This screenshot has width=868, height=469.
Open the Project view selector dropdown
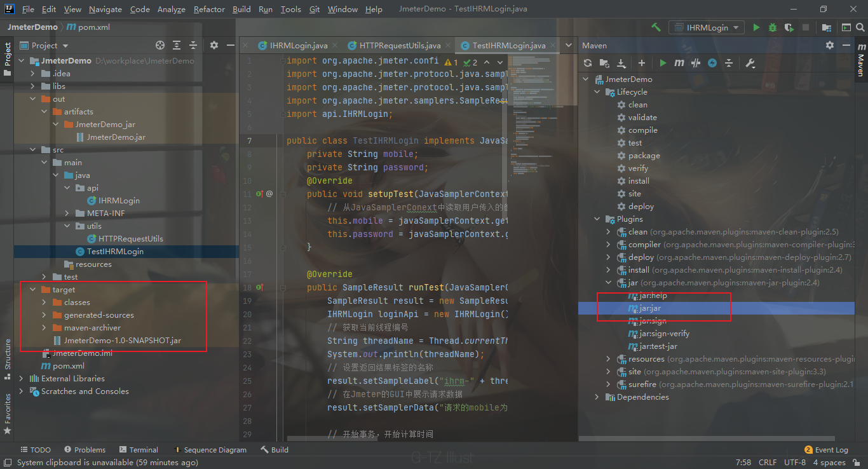(x=44, y=45)
